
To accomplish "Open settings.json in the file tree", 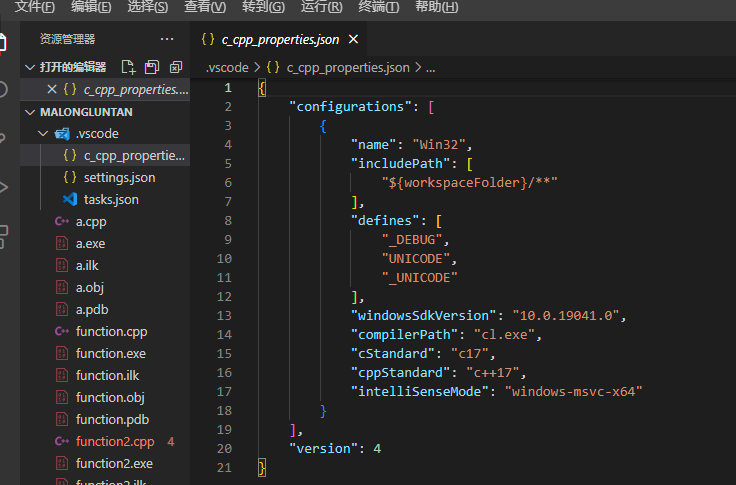I will click(105, 177).
